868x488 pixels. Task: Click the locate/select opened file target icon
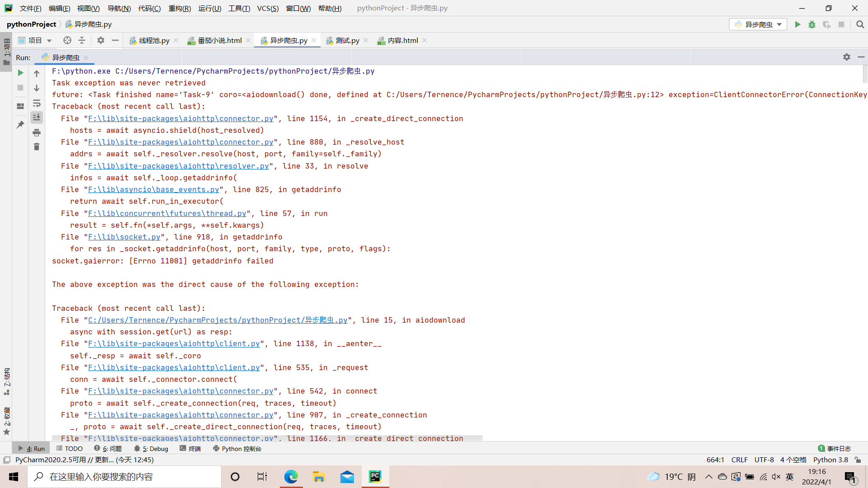[67, 40]
